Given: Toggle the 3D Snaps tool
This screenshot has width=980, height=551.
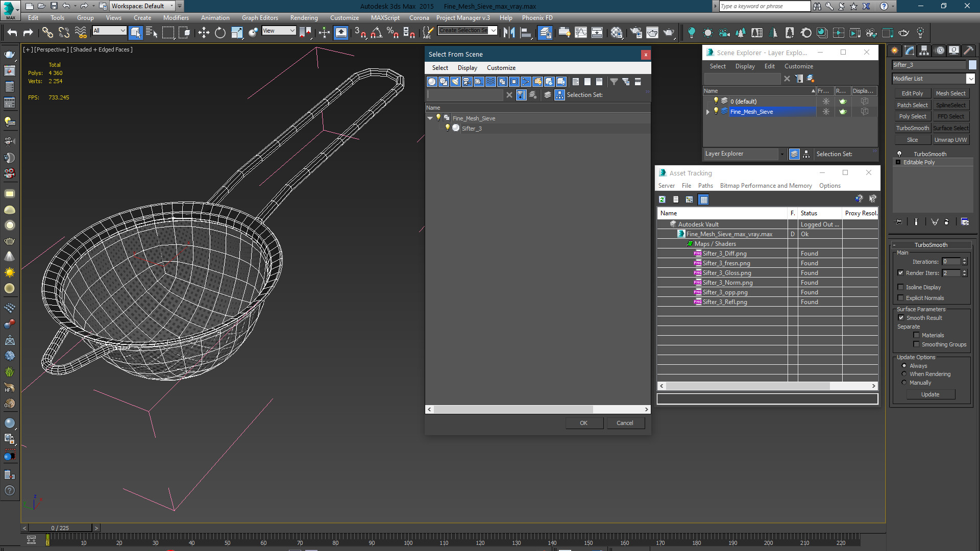Looking at the screenshot, I should [x=360, y=33].
